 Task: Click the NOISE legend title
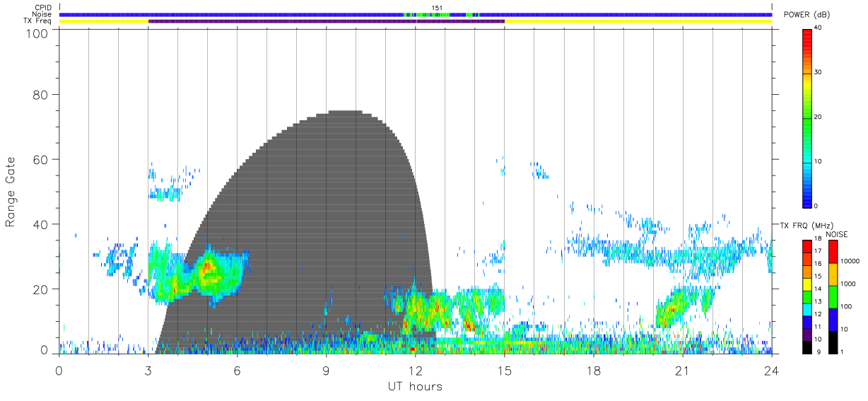click(838, 234)
